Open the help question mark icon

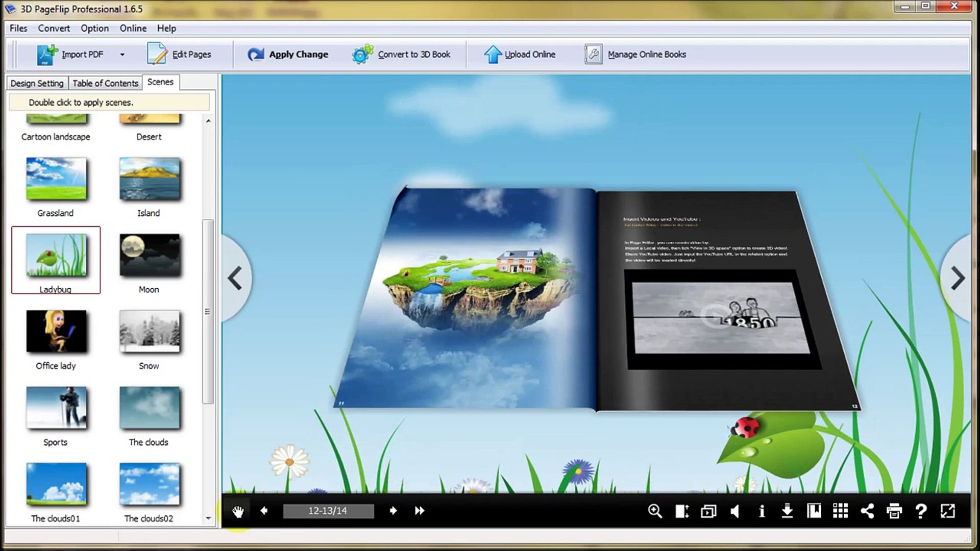921,511
